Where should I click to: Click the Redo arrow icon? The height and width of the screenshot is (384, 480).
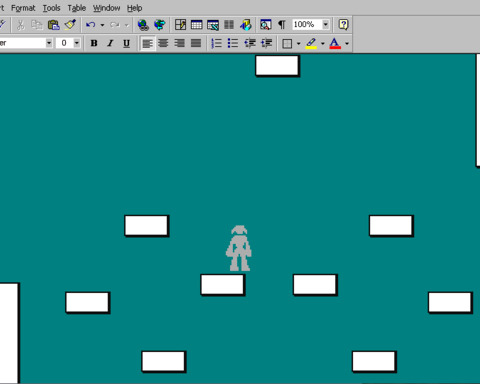115,25
